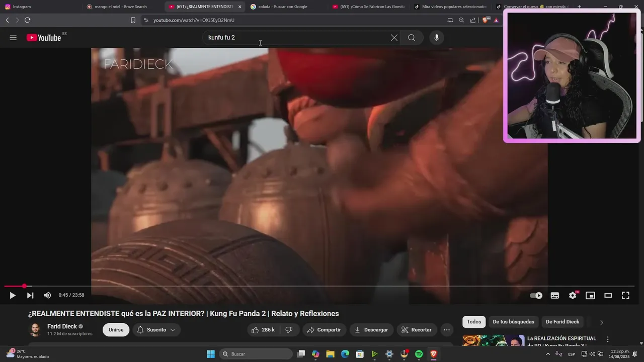Open options for the REALIZACIÓN ESPIRITUAL suggestion
Viewport: 644px width, 362px height.
[x=608, y=339]
